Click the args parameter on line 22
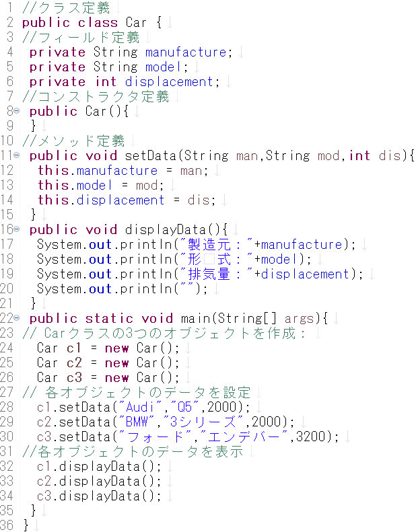Screen dimensions: 418x532 tap(299, 318)
